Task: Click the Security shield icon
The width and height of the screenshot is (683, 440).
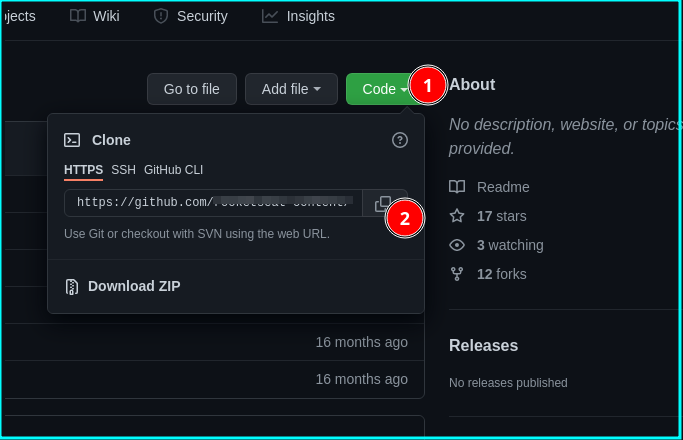Action: [161, 16]
